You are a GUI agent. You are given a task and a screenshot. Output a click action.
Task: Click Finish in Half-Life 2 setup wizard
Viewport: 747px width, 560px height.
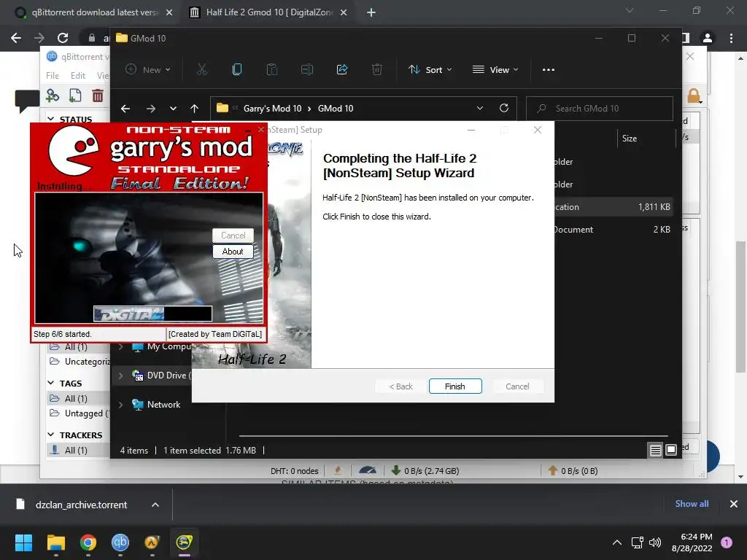455,386
